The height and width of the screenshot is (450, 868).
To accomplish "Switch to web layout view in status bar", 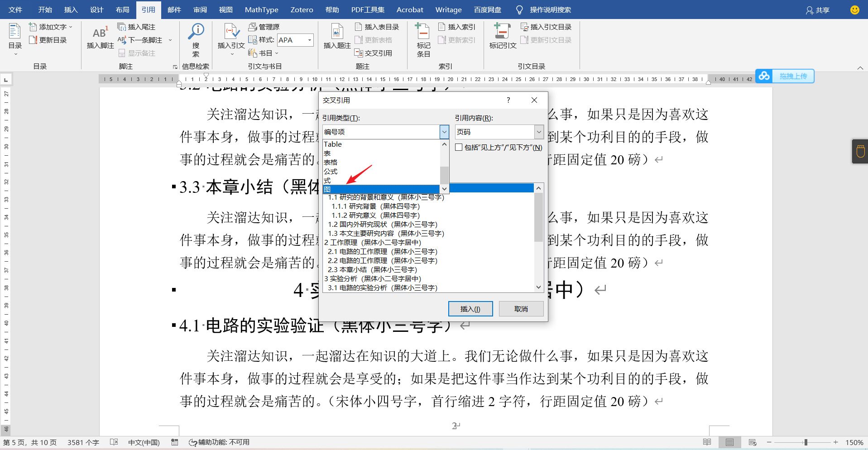I will [753, 442].
